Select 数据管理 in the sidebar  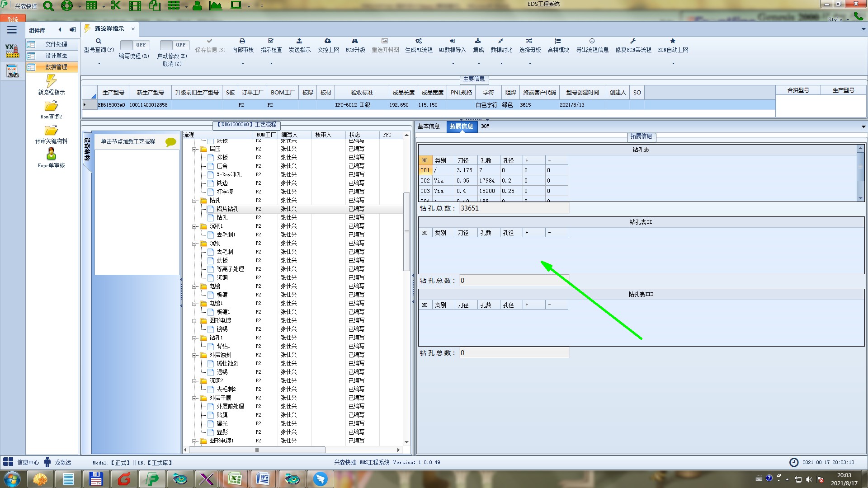coord(56,67)
